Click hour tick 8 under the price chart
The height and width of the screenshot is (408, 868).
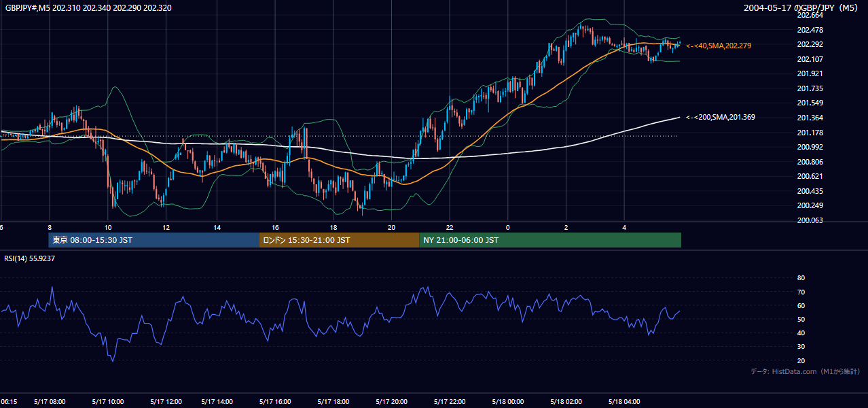click(x=50, y=227)
